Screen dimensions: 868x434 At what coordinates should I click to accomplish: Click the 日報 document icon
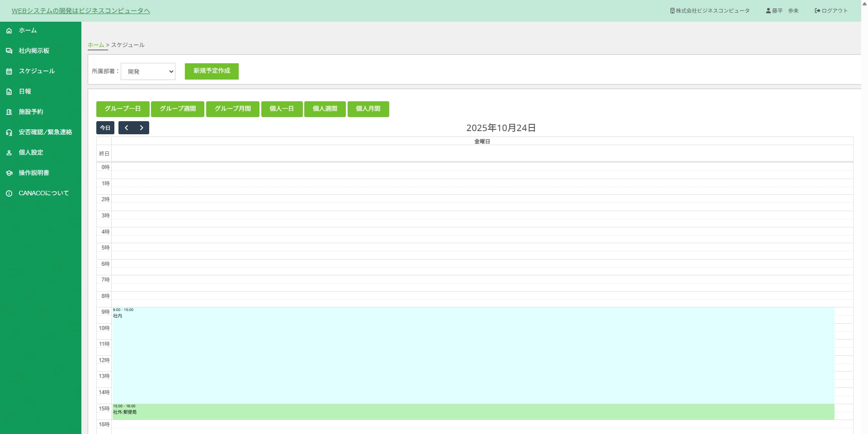click(9, 92)
